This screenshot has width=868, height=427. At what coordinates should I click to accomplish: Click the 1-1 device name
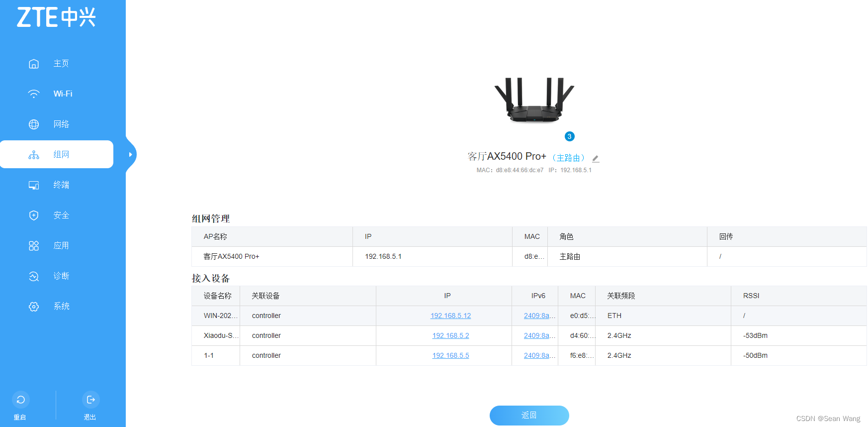click(209, 356)
